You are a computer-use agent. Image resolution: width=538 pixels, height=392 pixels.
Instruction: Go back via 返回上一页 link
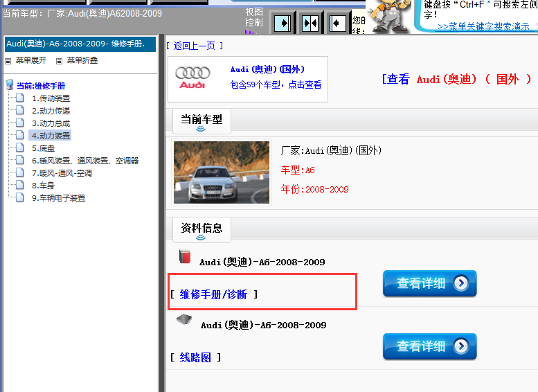tap(194, 46)
